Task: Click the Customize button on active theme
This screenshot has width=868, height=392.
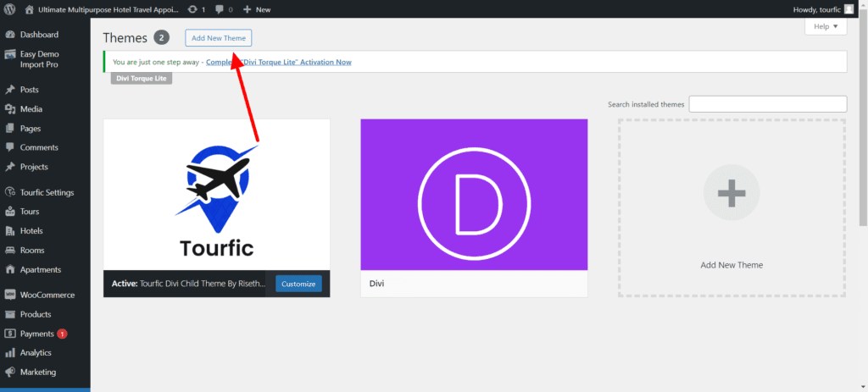Action: coord(298,284)
